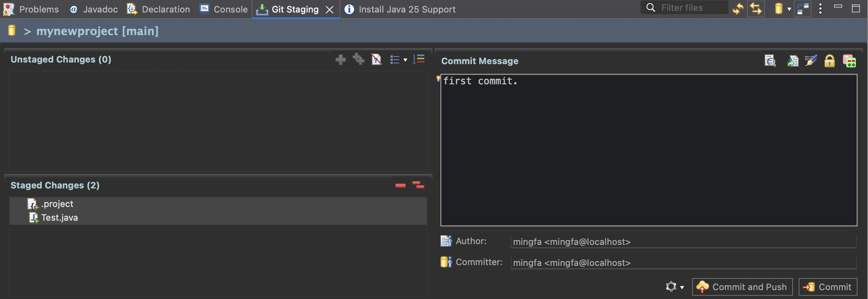Click the Add Change-Id icon
The height and width of the screenshot is (299, 868).
[849, 61]
